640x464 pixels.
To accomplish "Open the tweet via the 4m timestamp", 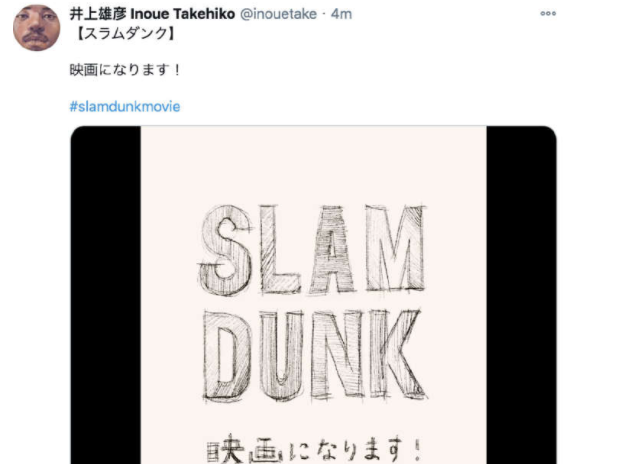I will coord(342,13).
